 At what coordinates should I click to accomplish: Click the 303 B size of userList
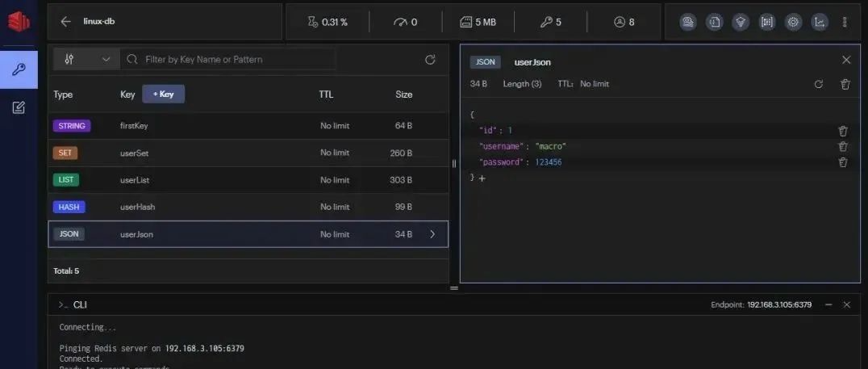pyautogui.click(x=402, y=180)
